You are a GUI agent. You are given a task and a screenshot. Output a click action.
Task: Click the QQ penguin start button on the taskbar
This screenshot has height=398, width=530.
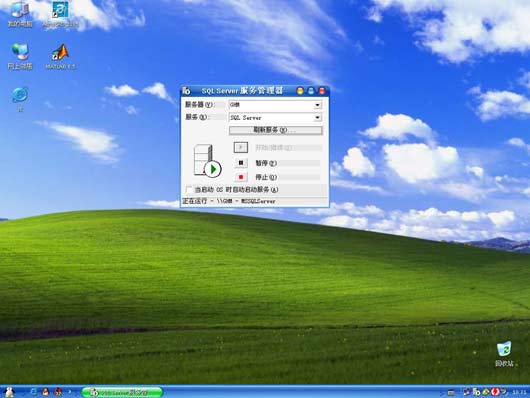(x=9, y=392)
